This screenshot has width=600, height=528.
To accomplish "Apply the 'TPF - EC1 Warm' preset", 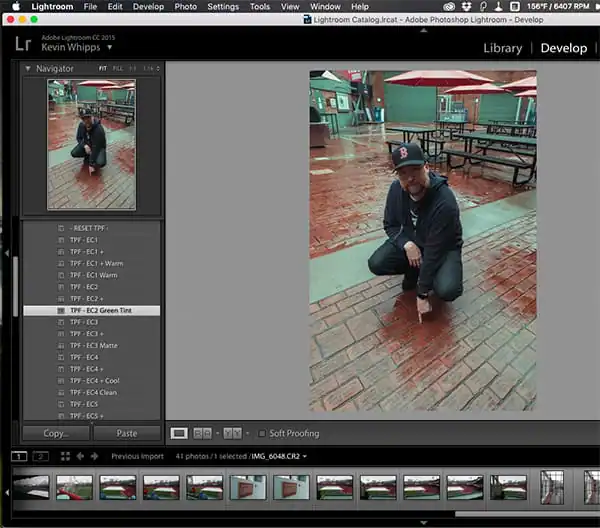I will [x=92, y=275].
